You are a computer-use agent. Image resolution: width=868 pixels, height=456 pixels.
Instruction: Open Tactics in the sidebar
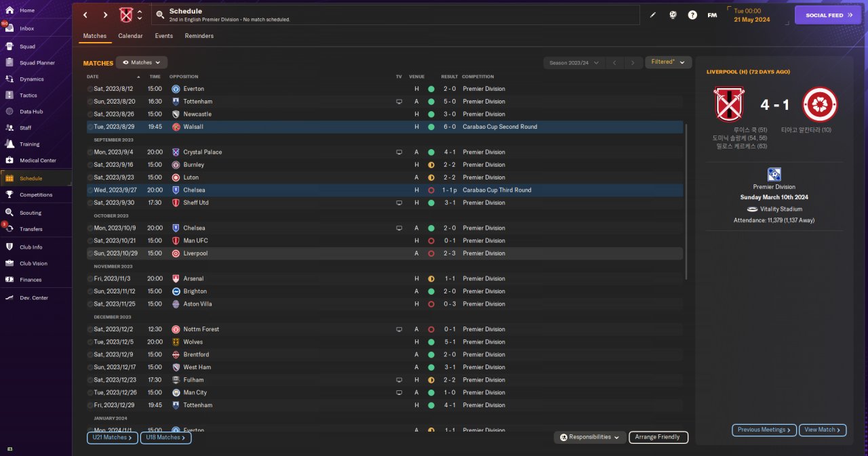36,96
